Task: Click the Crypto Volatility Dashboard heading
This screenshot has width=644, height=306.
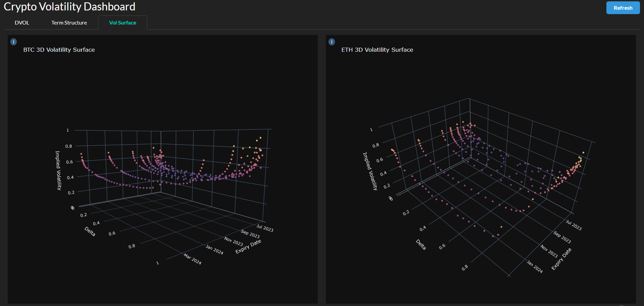Action: click(x=69, y=7)
